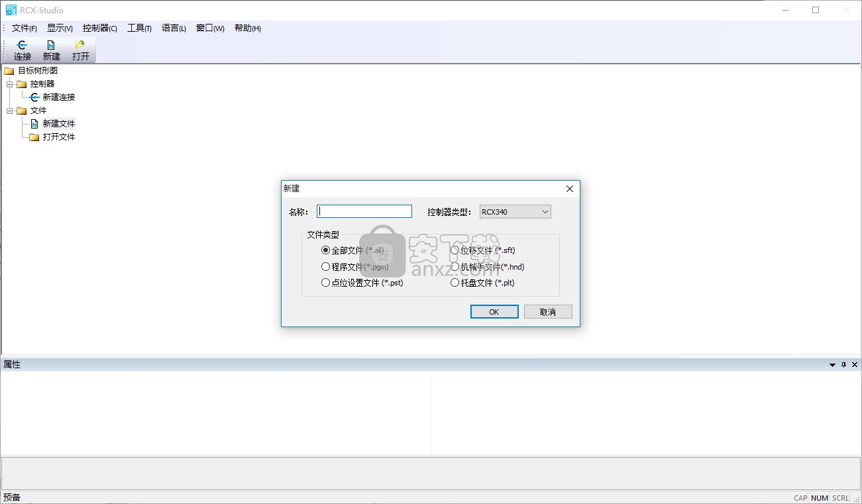Click the 属性 panel title
Screen dimensions: 862x504
pos(12,365)
